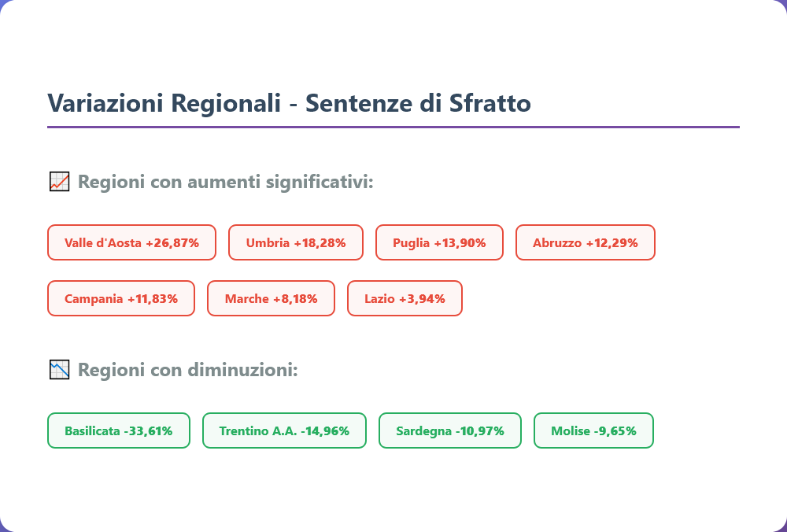
Task: Click the Lazio +3,94% tag
Action: point(405,298)
